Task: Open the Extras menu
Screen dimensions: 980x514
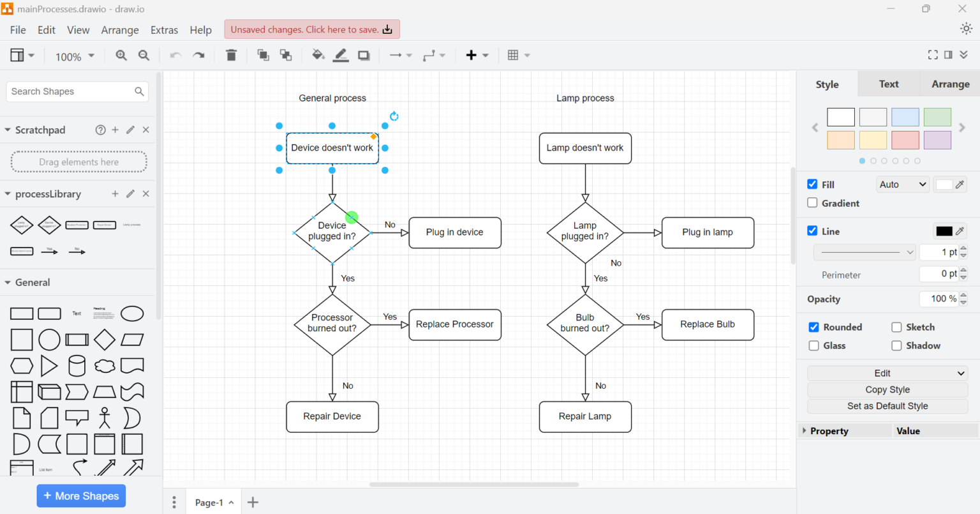Action: pyautogui.click(x=164, y=29)
